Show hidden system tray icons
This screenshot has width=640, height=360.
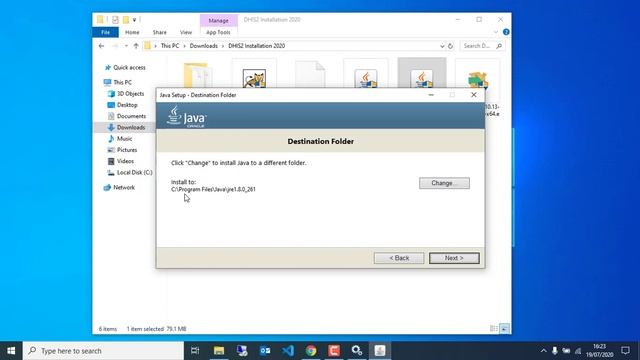click(543, 351)
